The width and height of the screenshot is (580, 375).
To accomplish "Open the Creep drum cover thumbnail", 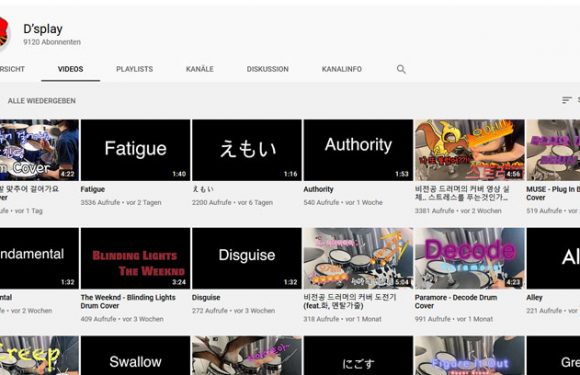I will 39,355.
